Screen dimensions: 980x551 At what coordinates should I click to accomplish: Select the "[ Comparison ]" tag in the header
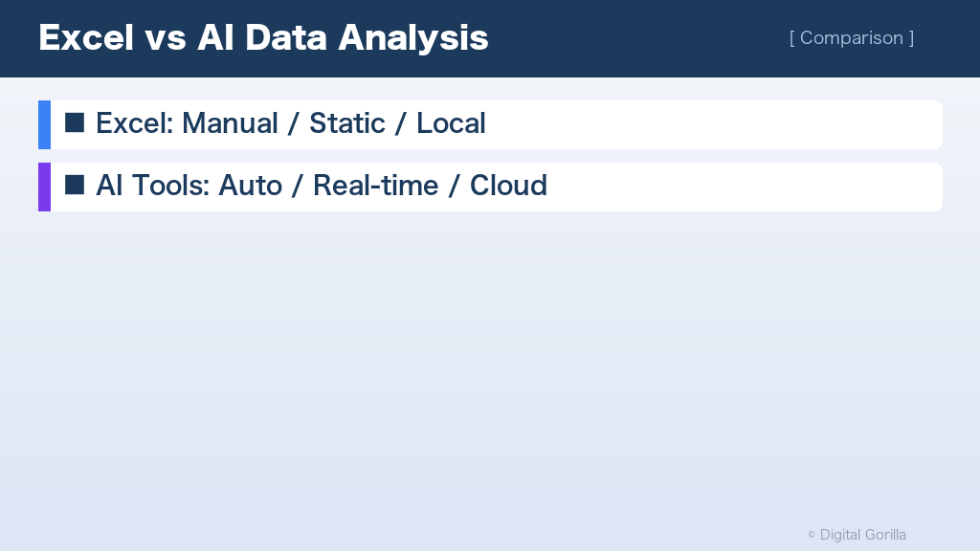tap(851, 38)
